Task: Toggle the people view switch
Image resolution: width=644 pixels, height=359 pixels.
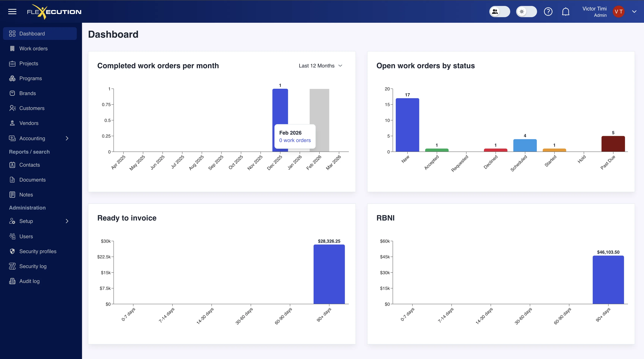Action: pyautogui.click(x=500, y=12)
